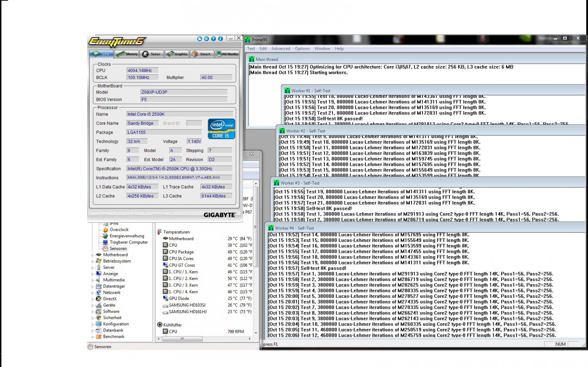This screenshot has height=367, width=588.
Task: Click the Worker #4 Self-Test window icon
Action: (x=271, y=228)
